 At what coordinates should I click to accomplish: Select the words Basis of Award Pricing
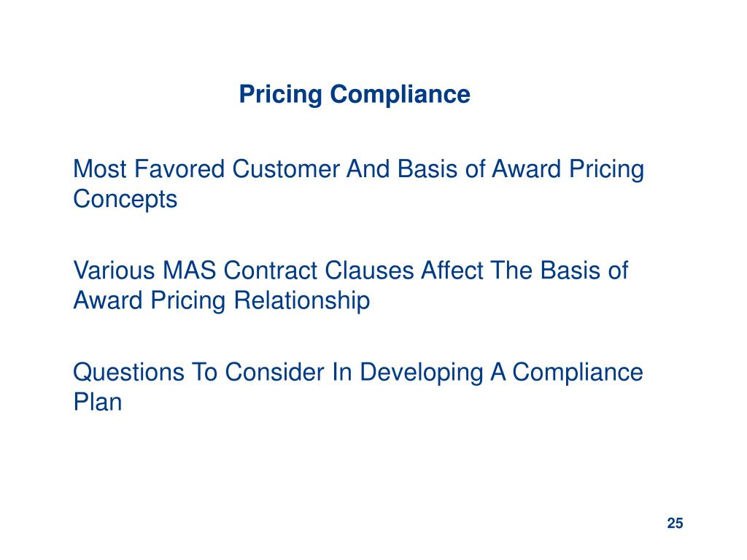tap(520, 169)
